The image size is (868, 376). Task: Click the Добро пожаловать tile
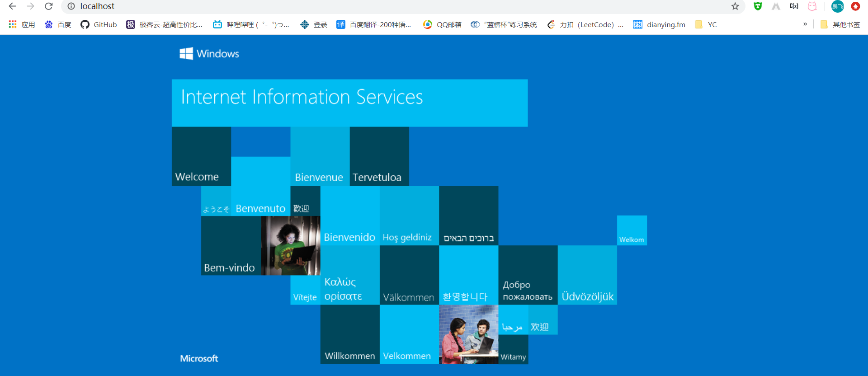528,275
